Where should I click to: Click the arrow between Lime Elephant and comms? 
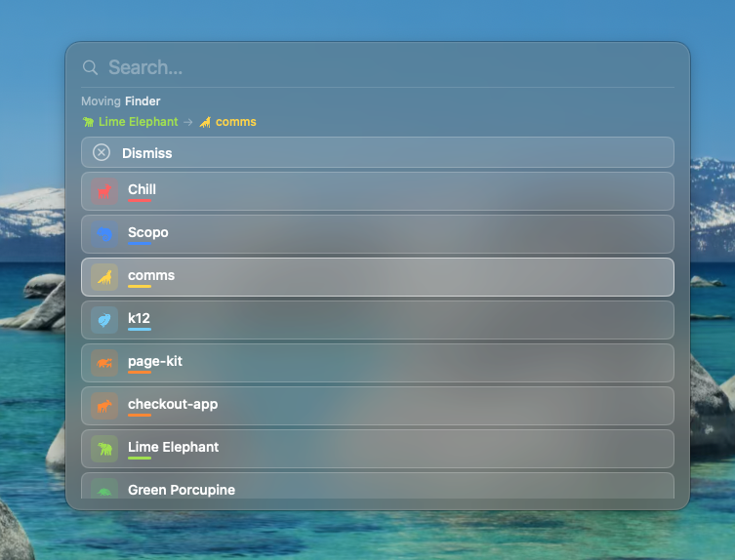(x=188, y=122)
